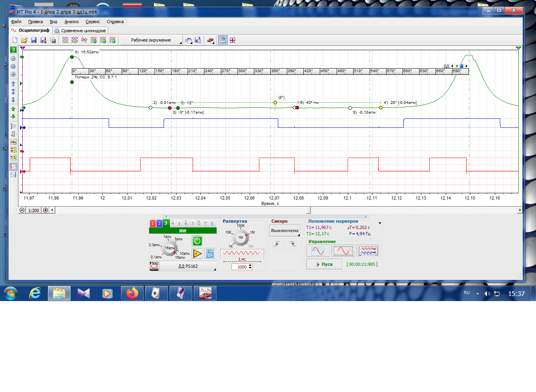This screenshot has height=392, width=536.
Task: Select channel 4 tab
Action: pos(173,223)
